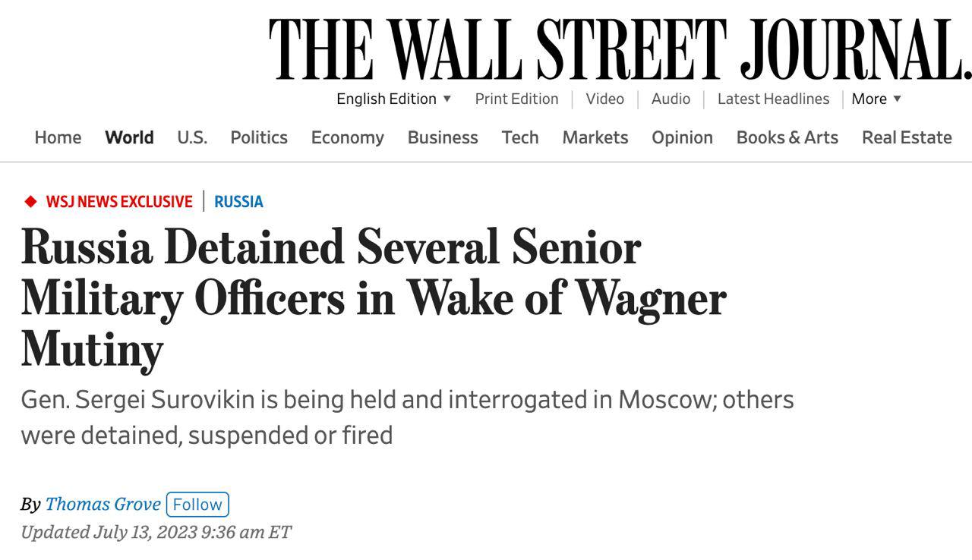The image size is (972, 560).
Task: Click the Russia topic label
Action: 238,201
